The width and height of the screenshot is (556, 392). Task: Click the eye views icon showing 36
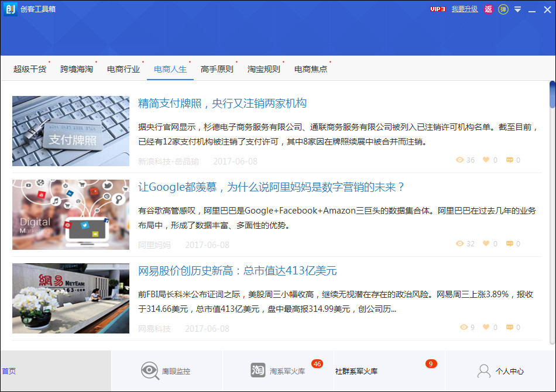click(460, 160)
